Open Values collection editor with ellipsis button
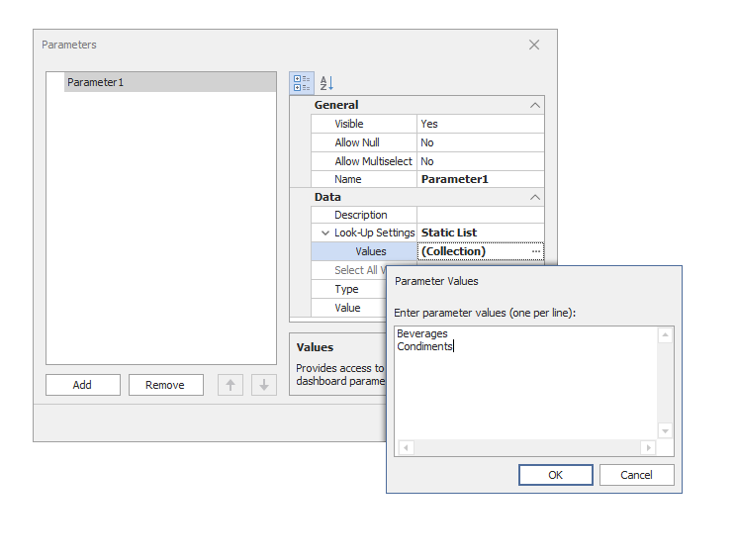737x560 pixels. click(x=536, y=251)
